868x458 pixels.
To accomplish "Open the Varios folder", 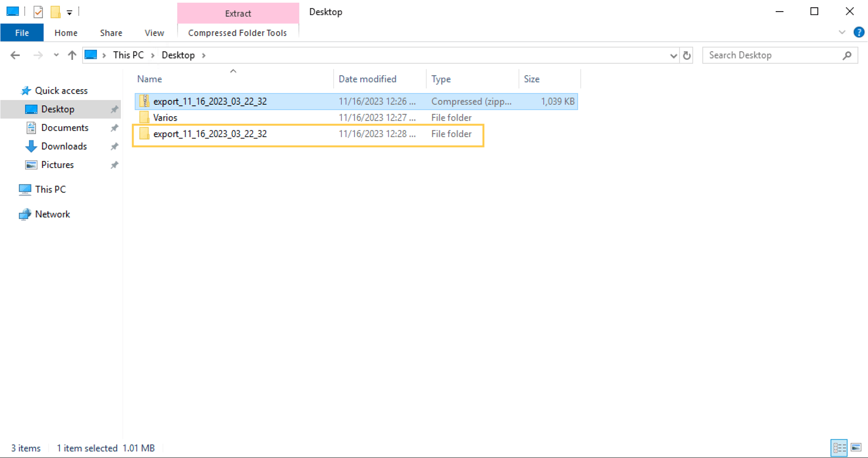I will 165,117.
